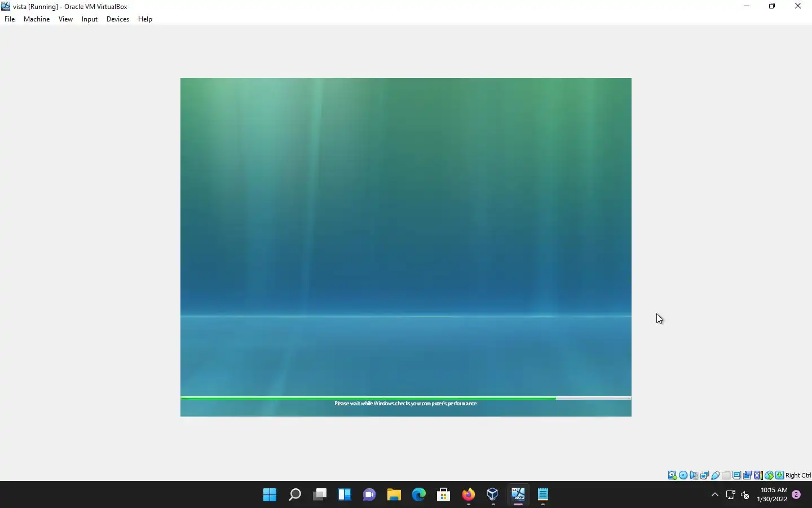Screen dimensions: 812x508
Task: Click the Vista performance check progress bar
Action: click(x=405, y=398)
